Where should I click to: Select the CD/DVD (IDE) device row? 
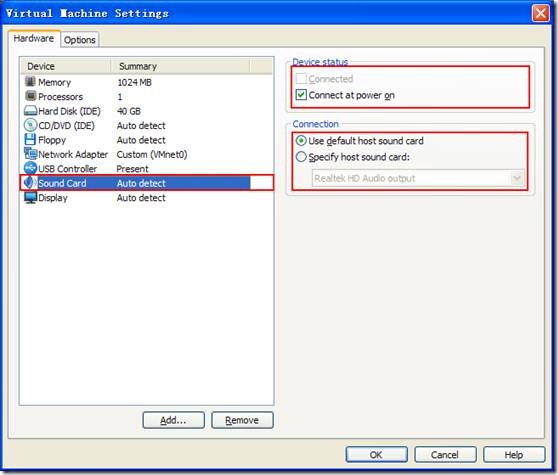click(x=147, y=126)
